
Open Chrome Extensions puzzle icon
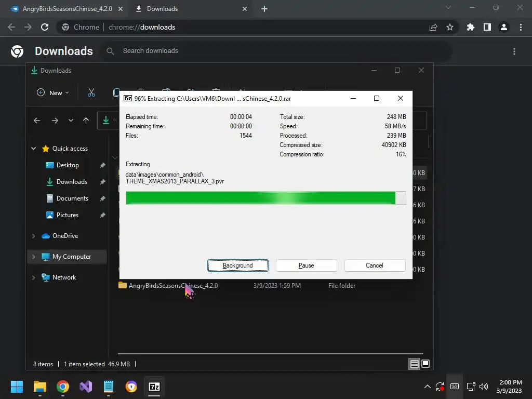click(x=471, y=27)
